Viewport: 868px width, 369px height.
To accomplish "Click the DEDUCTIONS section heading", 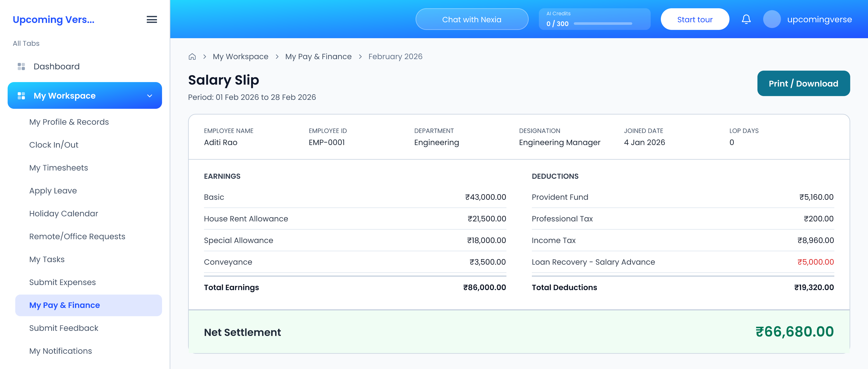I will [x=555, y=176].
